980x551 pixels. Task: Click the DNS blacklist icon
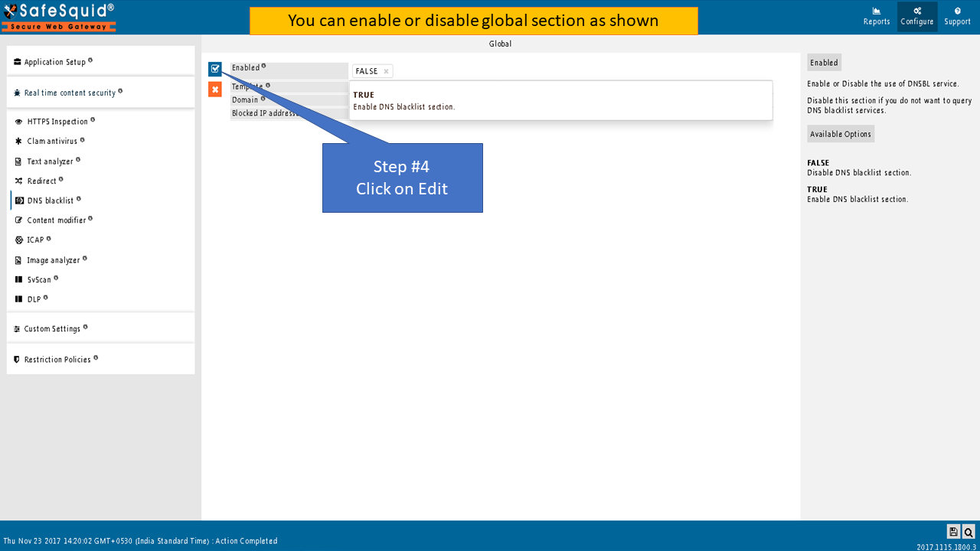pos(19,201)
